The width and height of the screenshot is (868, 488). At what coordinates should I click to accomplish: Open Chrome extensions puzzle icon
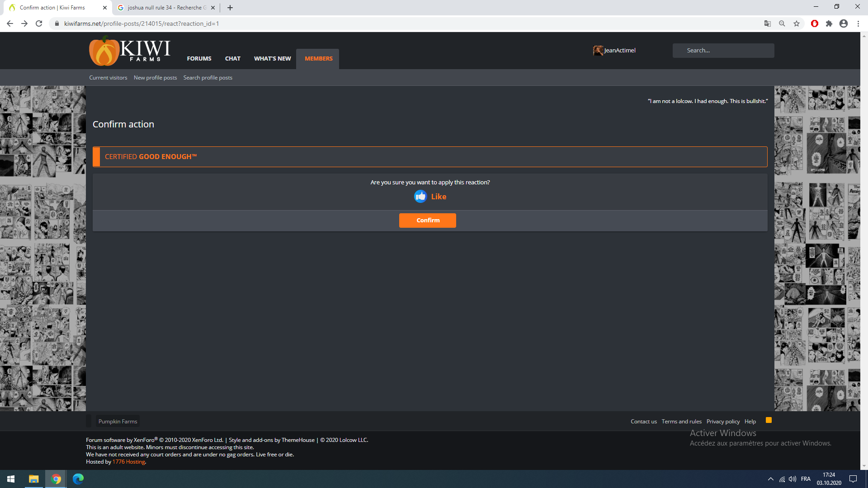coord(829,23)
